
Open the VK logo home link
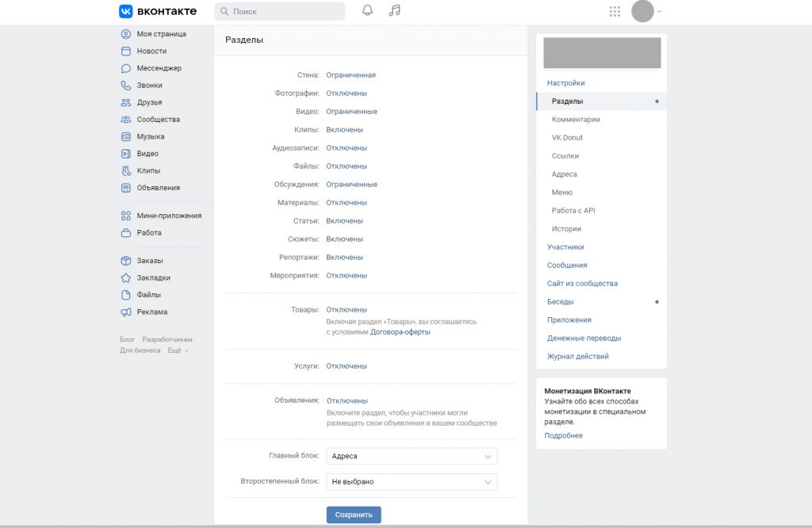[158, 11]
